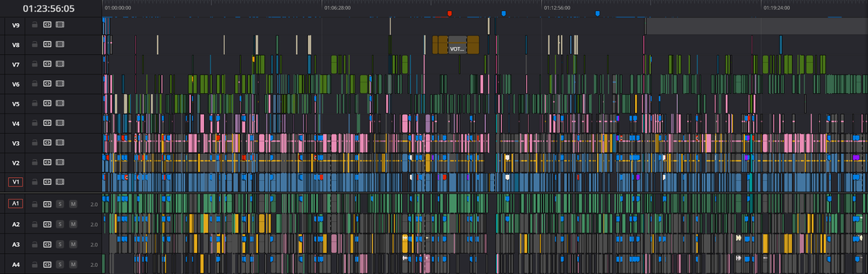Mute audio track A1
Screen dimensions: 868x274
(73, 205)
